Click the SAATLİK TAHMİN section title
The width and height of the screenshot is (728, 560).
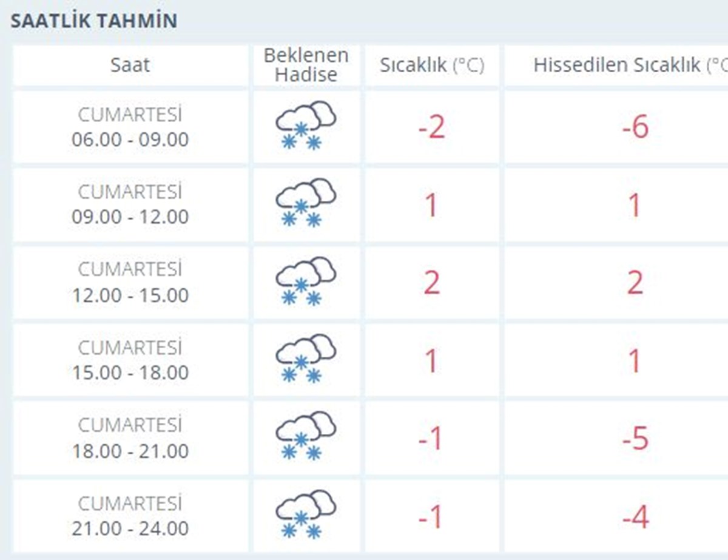[x=94, y=21]
